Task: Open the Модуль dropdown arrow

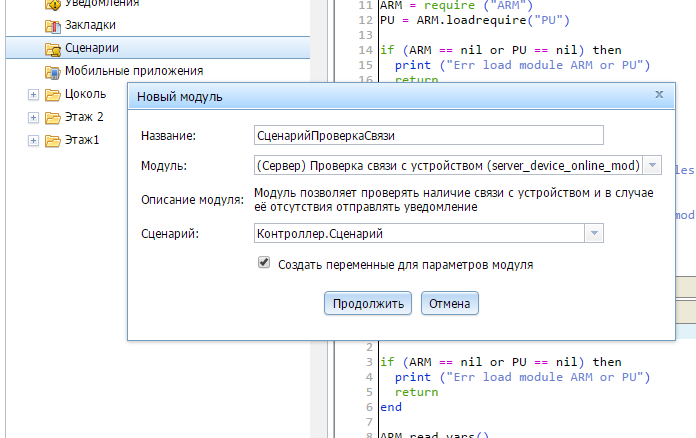Action: point(652,165)
